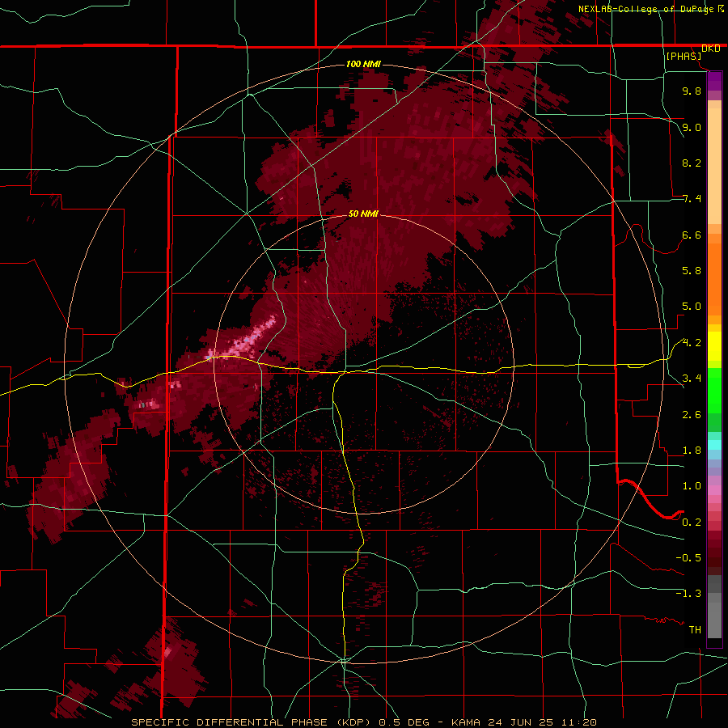This screenshot has width=728, height=728.
Task: Click the cyan swatch on the color bar
Action: [x=714, y=445]
